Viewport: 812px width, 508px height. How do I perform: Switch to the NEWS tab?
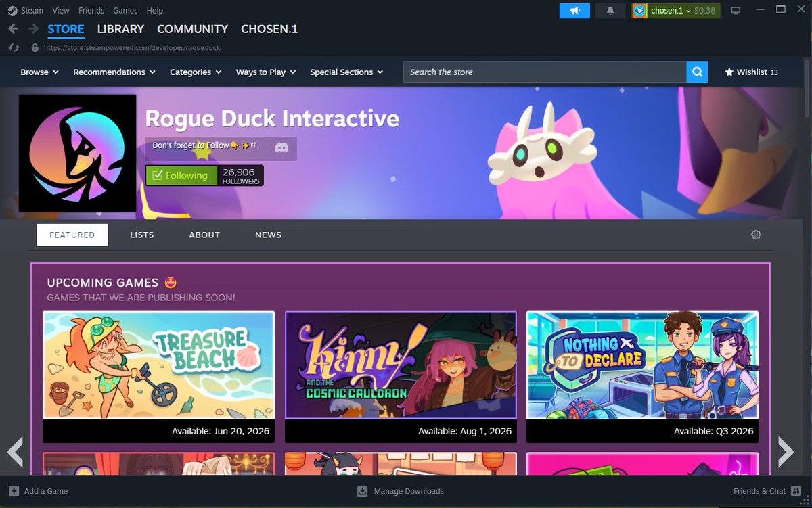[x=268, y=235]
